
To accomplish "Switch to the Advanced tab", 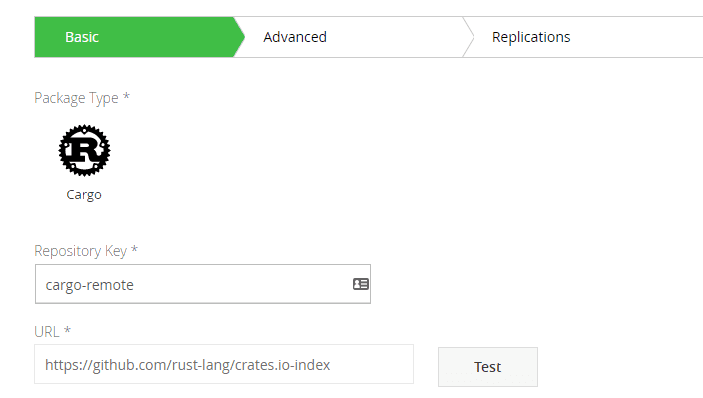I will tap(295, 37).
